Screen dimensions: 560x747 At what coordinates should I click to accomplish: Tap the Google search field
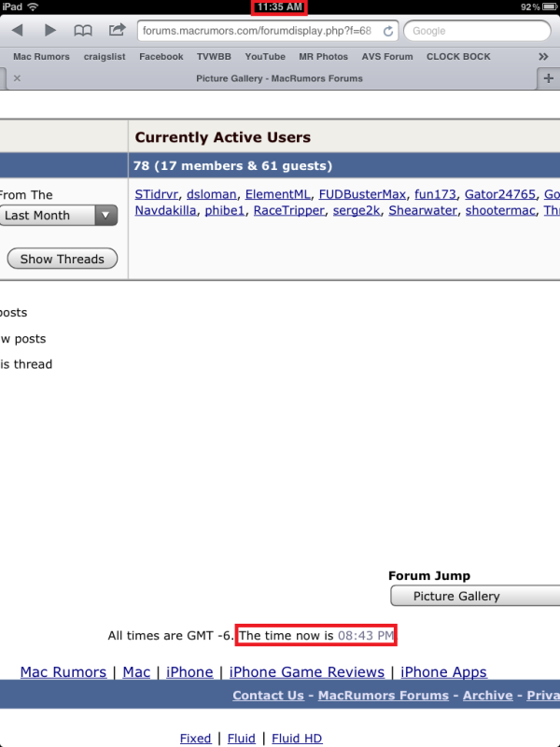477,31
